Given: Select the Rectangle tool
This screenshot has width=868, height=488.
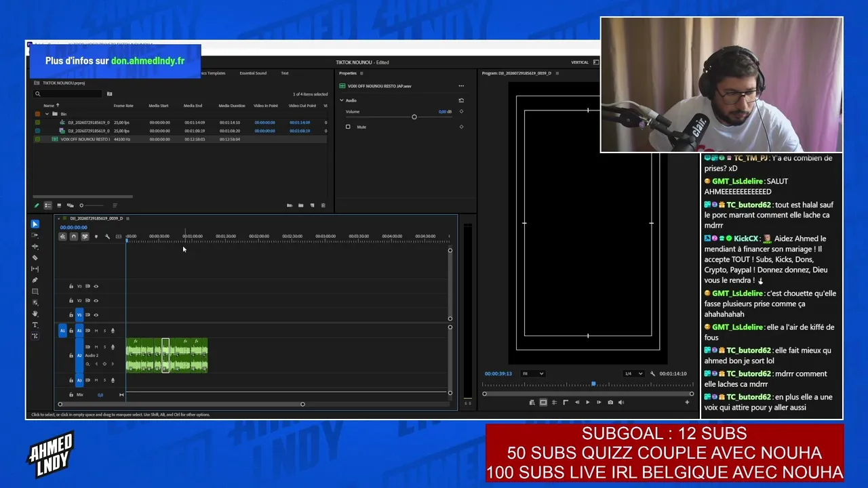Looking at the screenshot, I should [x=35, y=291].
